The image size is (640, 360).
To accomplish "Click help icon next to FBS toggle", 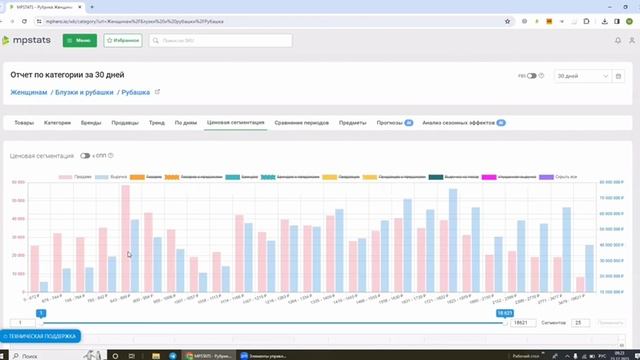I will click(x=541, y=76).
